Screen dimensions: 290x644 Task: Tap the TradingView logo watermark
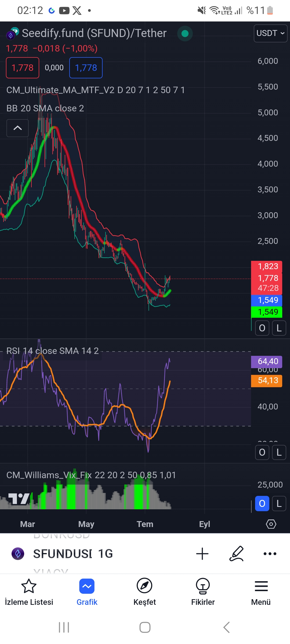[x=19, y=499]
